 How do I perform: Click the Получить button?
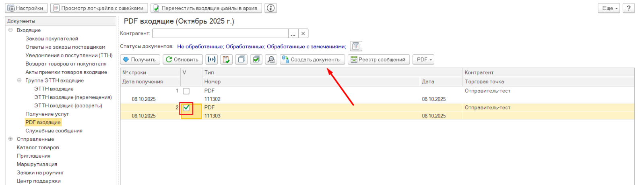[140, 60]
